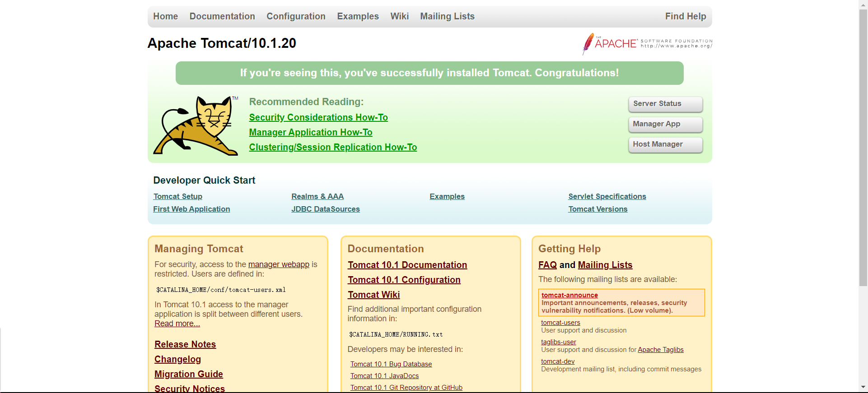Click the Read more... link

(177, 324)
